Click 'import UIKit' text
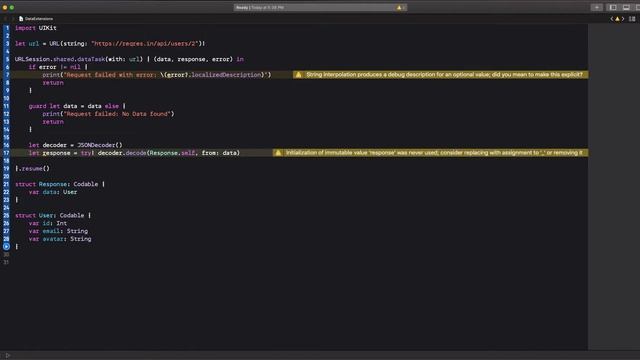Image resolution: width=640 pixels, height=360 pixels. (36, 28)
